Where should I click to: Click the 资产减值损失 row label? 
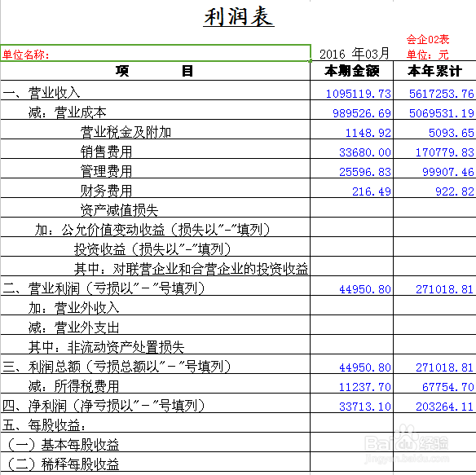pyautogui.click(x=119, y=210)
